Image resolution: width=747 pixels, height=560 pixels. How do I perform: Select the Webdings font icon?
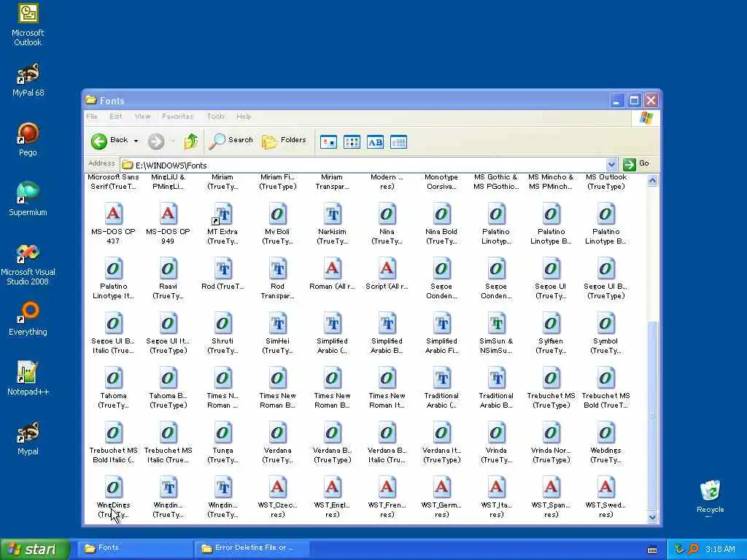pos(605,433)
